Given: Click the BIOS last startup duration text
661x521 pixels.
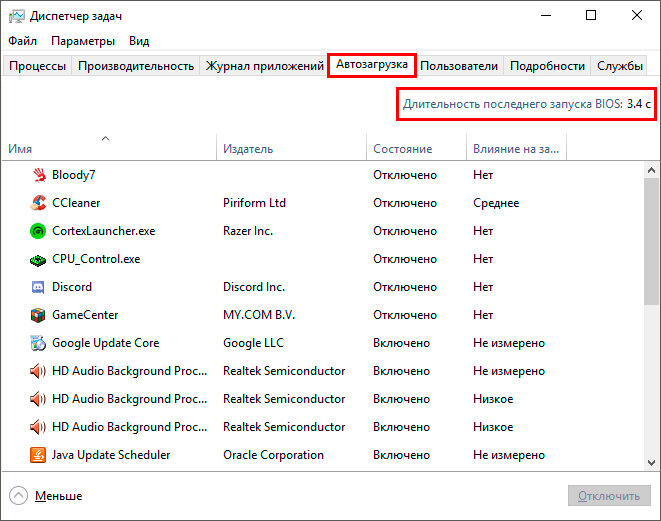Looking at the screenshot, I should point(527,104).
